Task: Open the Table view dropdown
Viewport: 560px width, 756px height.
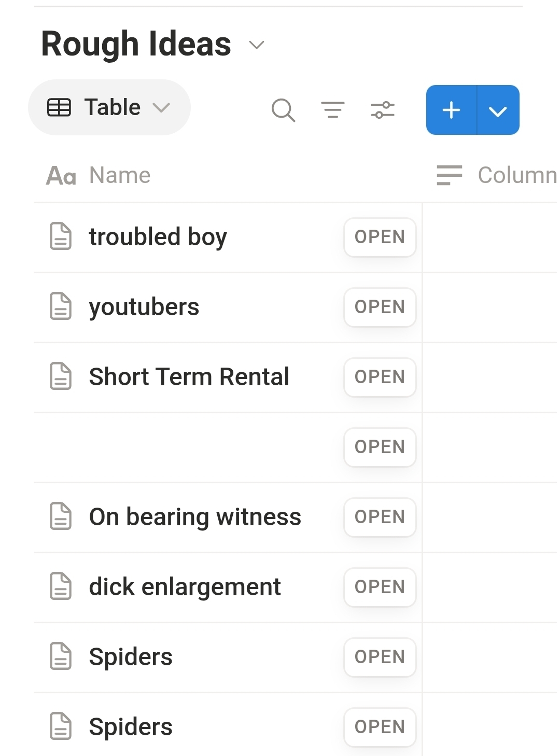Action: point(109,107)
